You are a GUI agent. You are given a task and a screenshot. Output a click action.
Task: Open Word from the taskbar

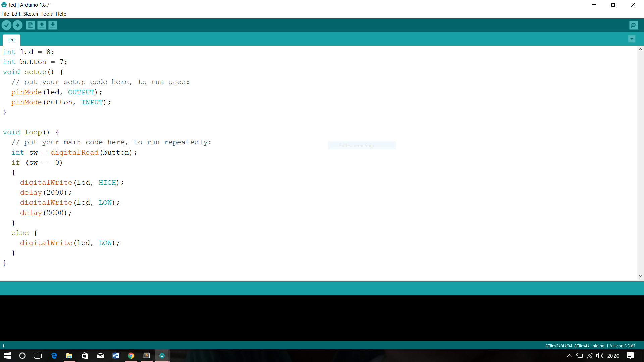(x=116, y=356)
